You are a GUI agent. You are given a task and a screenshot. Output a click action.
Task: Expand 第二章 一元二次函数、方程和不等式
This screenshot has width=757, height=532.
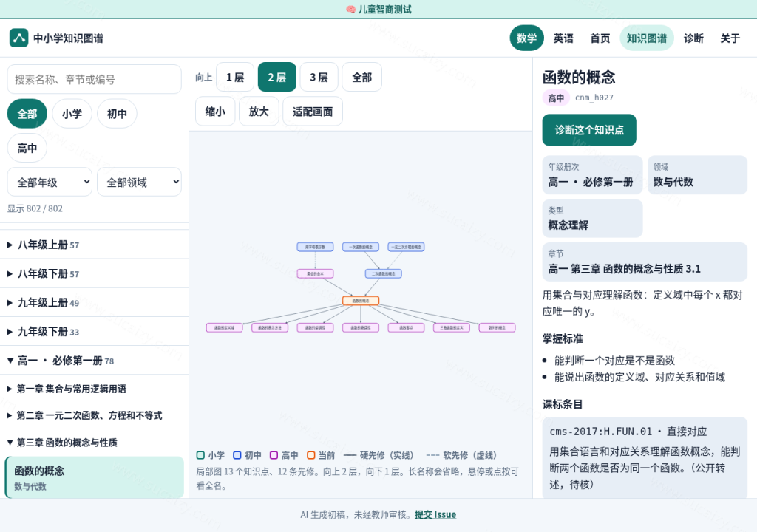(94, 416)
